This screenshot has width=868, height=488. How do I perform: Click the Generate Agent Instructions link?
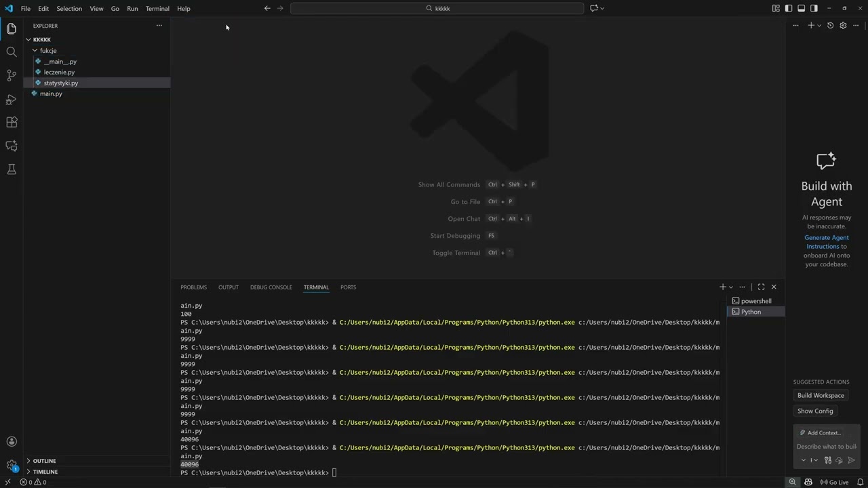826,242
